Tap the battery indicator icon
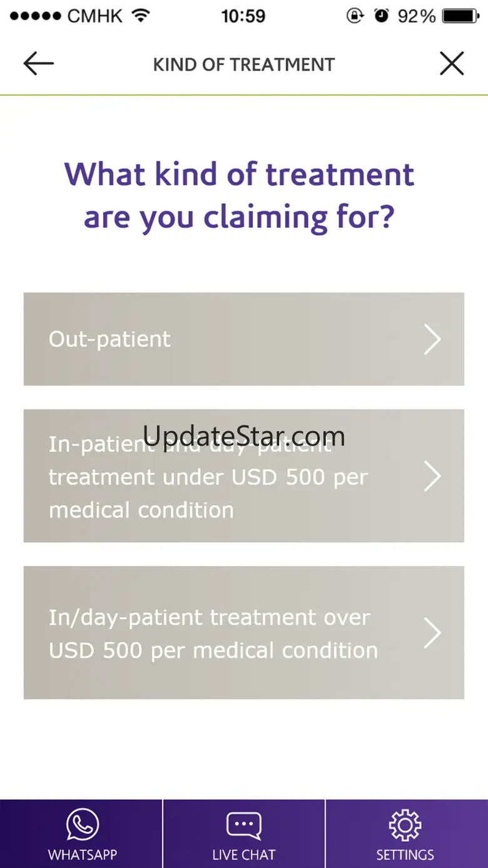This screenshot has width=488, height=868. coord(460,16)
